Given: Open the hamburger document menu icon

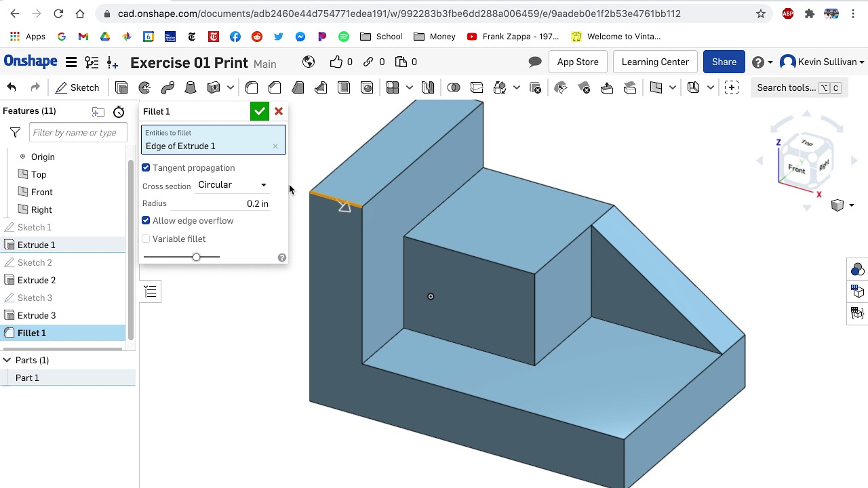Looking at the screenshot, I should [x=71, y=62].
